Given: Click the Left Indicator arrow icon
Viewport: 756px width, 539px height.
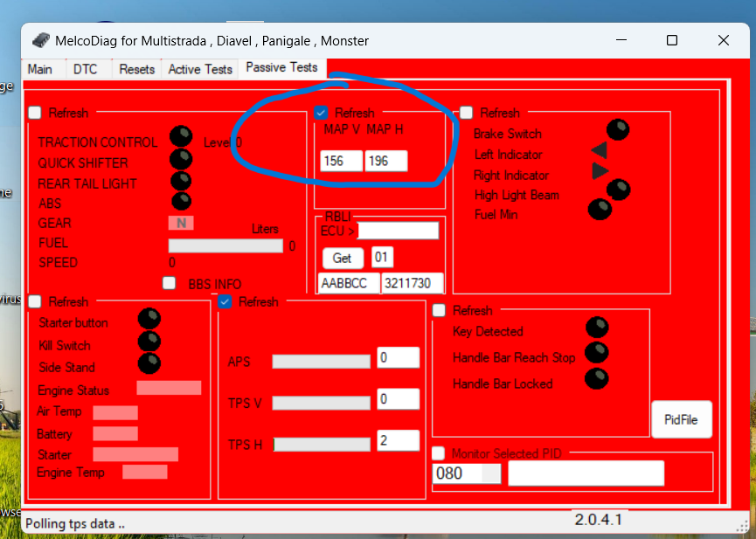Looking at the screenshot, I should pos(599,150).
